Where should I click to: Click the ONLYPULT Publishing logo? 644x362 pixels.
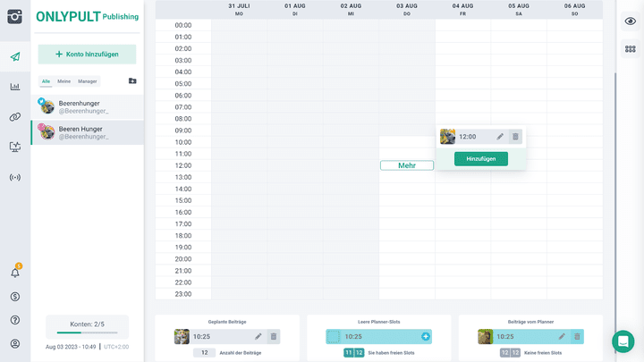pyautogui.click(x=87, y=16)
